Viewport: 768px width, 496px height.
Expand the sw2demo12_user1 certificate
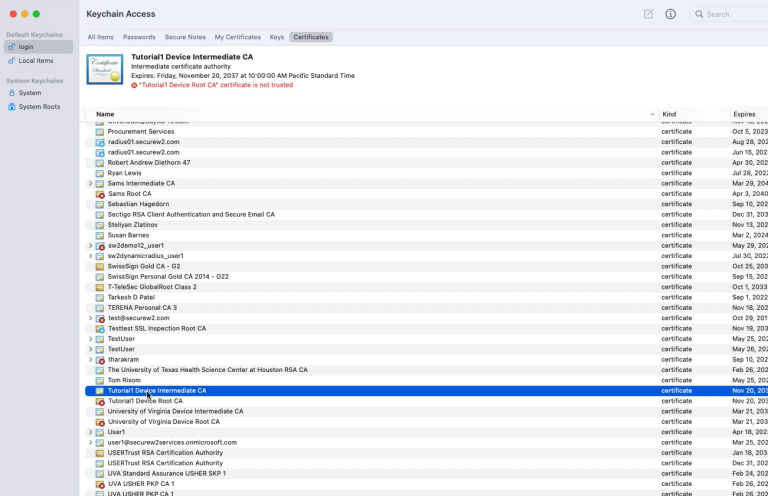coord(91,246)
